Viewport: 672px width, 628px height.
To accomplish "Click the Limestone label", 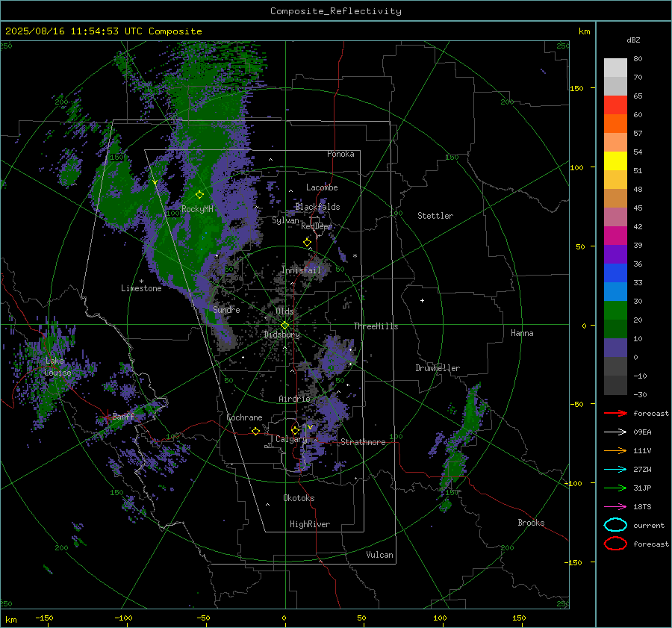I will point(141,288).
